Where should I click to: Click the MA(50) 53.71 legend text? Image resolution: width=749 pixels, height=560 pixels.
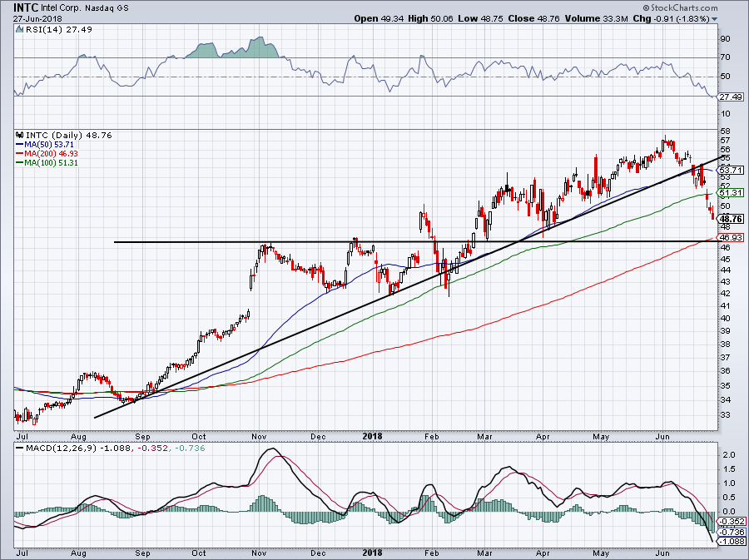pyautogui.click(x=49, y=144)
